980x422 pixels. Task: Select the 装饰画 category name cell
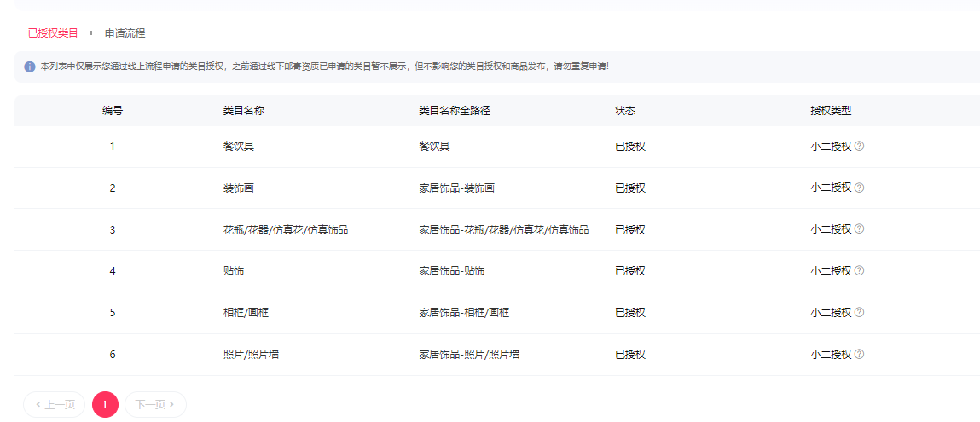click(238, 188)
